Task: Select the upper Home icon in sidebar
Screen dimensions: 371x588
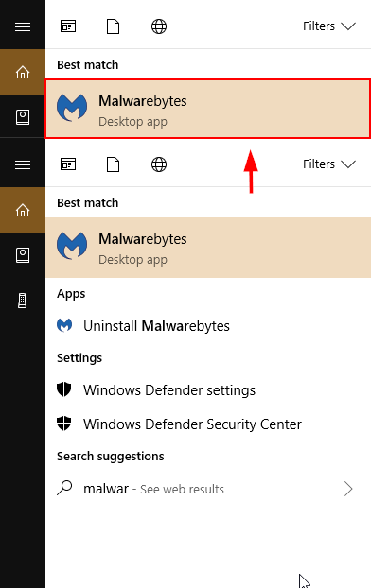Action: click(x=23, y=72)
